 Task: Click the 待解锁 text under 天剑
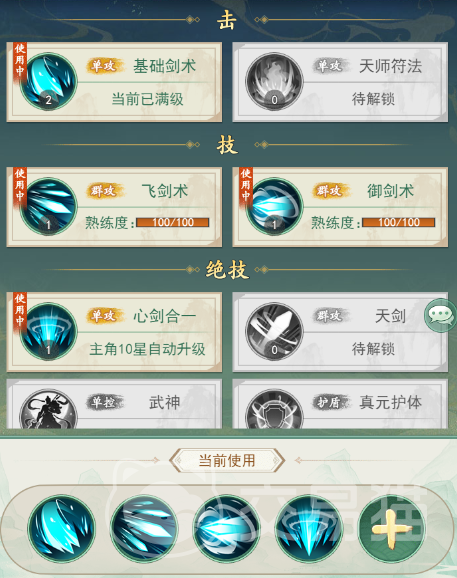(x=373, y=349)
